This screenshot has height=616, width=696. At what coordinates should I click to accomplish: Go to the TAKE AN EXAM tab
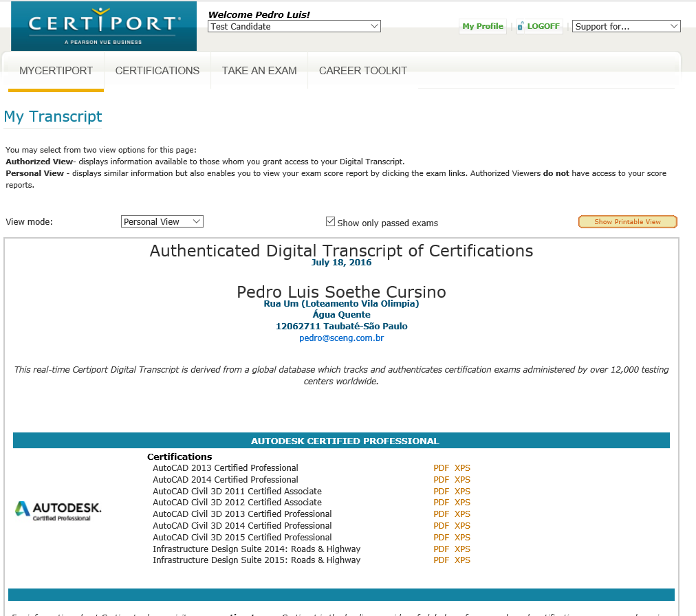259,71
